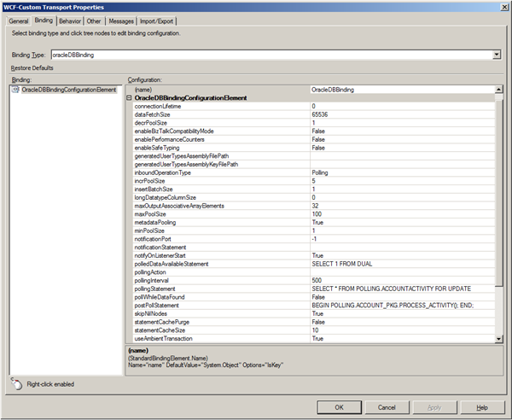Click inboundOperationType value Polling
Screen dimensions: 512x420
coord(402,172)
